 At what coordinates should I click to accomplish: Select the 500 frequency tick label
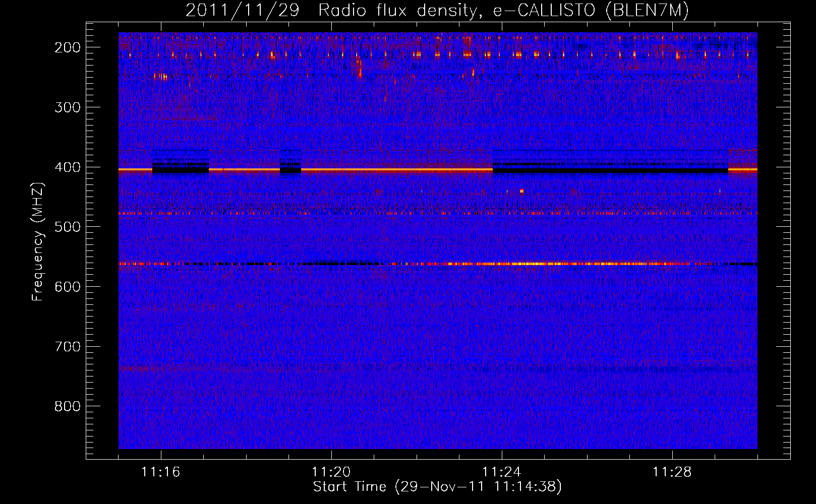pyautogui.click(x=68, y=227)
